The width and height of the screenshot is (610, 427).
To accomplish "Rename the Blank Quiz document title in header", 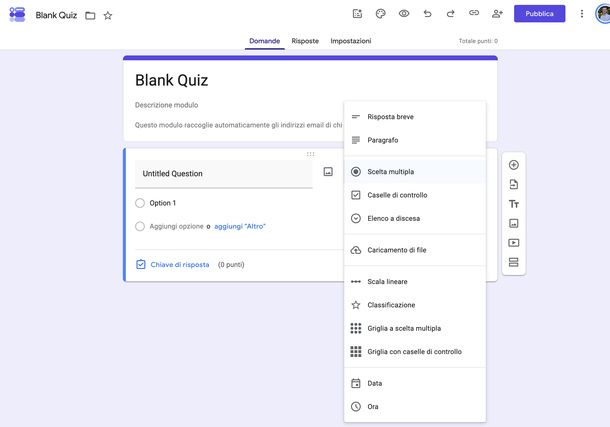I will 56,15.
